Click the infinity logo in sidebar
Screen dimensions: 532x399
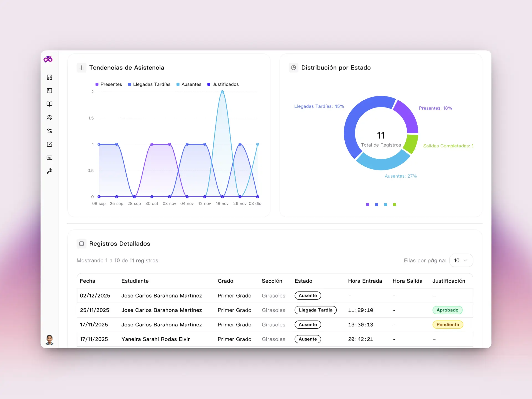[48, 59]
